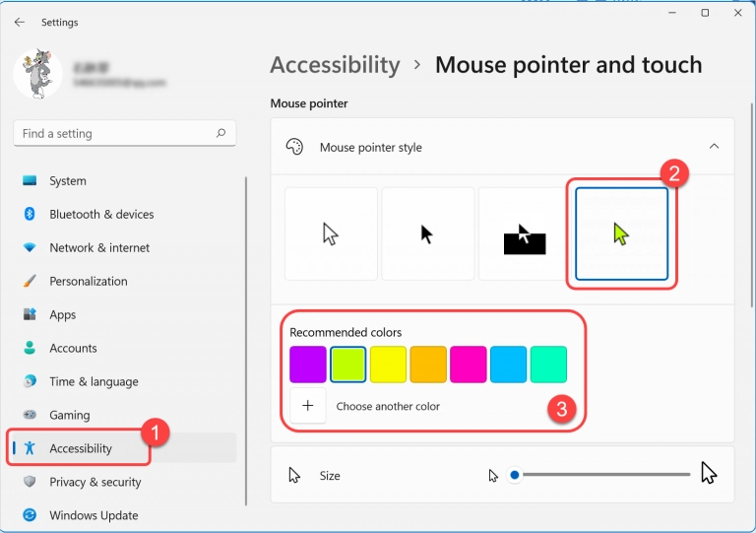Pick the purple recommended color
This screenshot has height=533, width=756.
pos(308,365)
